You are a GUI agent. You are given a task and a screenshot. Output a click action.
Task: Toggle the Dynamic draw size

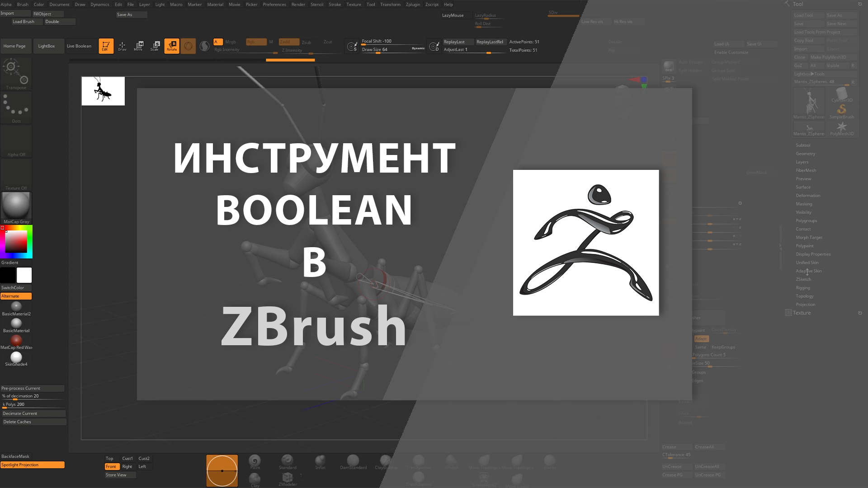pyautogui.click(x=417, y=49)
